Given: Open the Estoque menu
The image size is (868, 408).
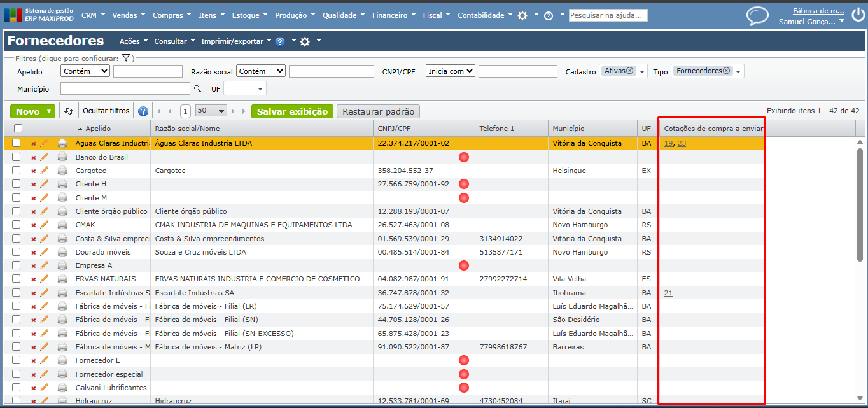Looking at the screenshot, I should 250,15.
